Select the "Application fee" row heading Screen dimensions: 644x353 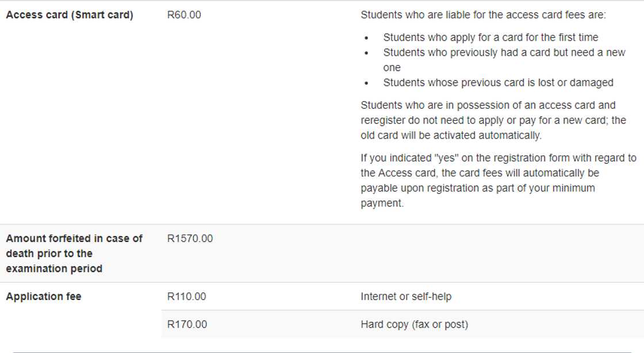44,297
